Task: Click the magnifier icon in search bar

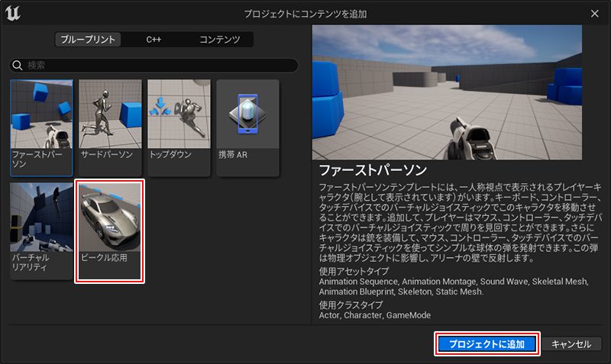Action: coord(18,66)
